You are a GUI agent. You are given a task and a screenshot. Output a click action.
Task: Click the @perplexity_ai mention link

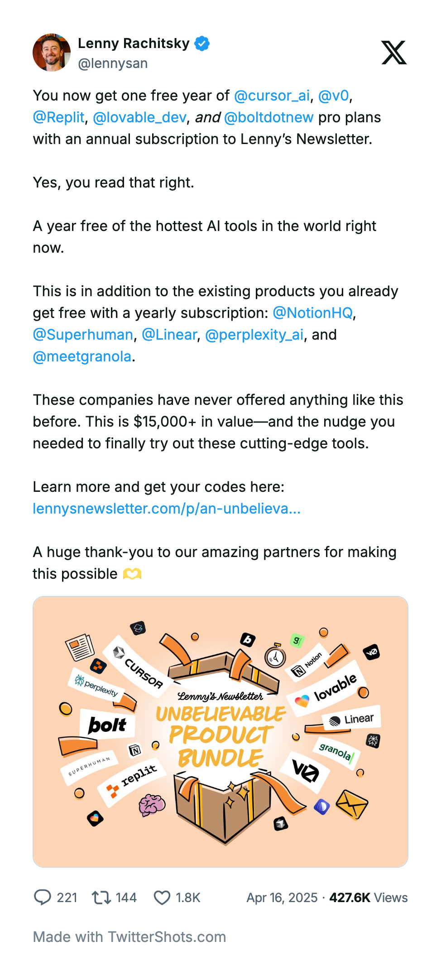(x=254, y=335)
